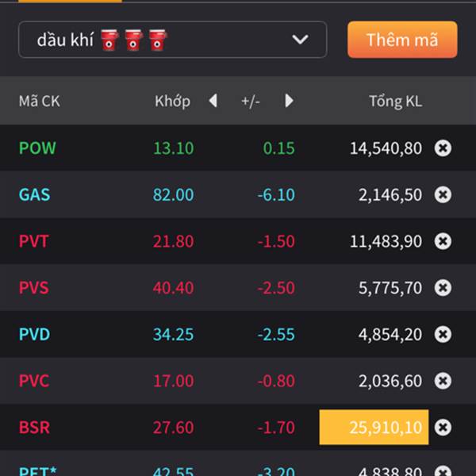Open the POW stock symbol
The width and height of the screenshot is (476, 476).
pos(37,148)
